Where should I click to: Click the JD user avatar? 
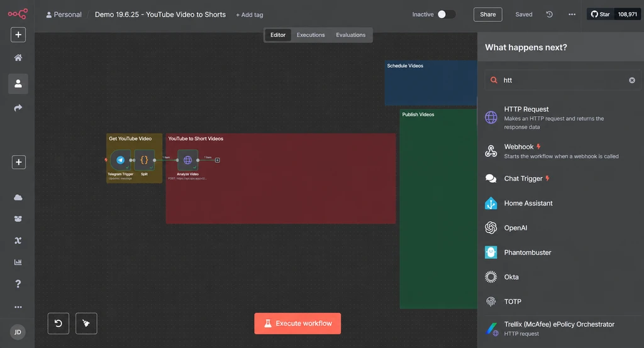tap(18, 332)
